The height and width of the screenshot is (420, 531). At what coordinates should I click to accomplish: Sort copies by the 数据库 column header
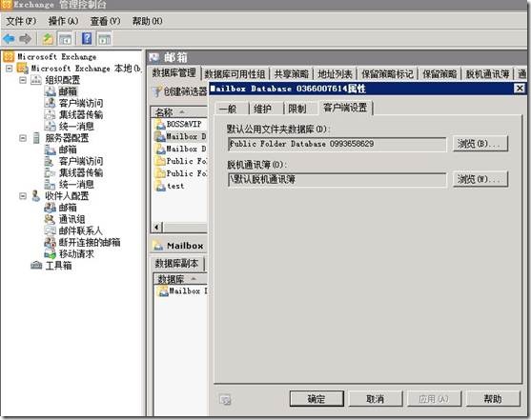click(181, 279)
